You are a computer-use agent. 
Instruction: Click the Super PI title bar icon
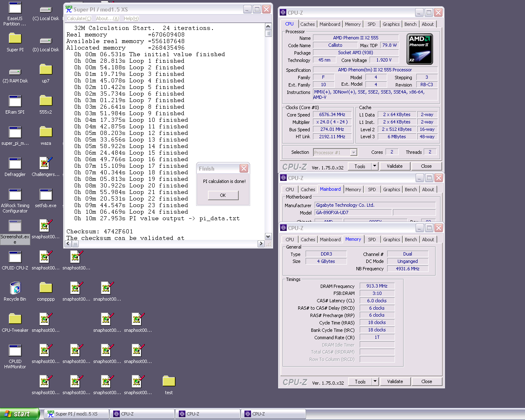69,9
